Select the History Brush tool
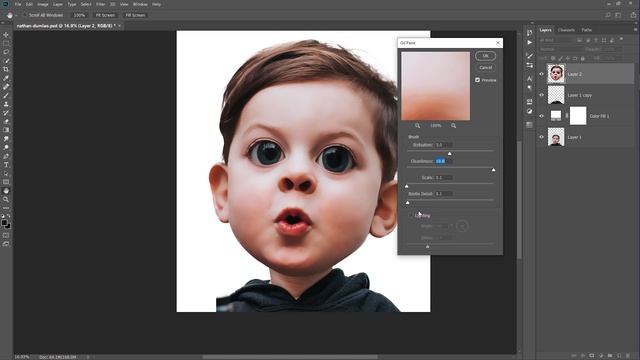The image size is (640, 360). (6, 113)
